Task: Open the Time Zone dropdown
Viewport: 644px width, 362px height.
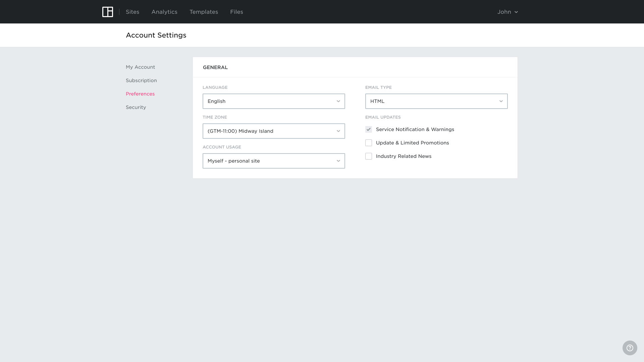Action: [x=273, y=131]
